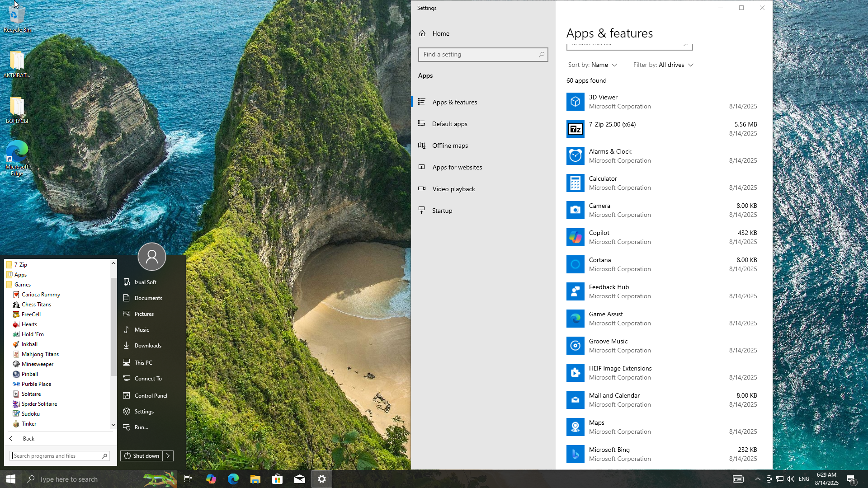Click the Feedback Hub icon
Viewport: 868px width, 488px height.
pyautogui.click(x=575, y=291)
